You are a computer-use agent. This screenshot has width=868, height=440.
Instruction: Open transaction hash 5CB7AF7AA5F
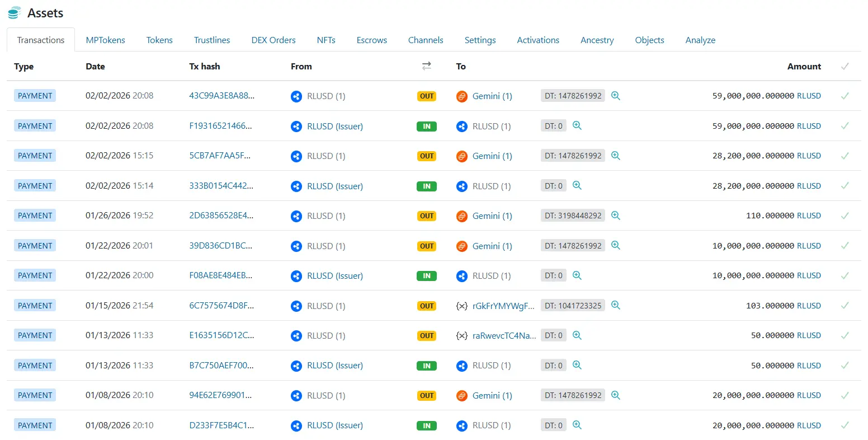click(220, 156)
